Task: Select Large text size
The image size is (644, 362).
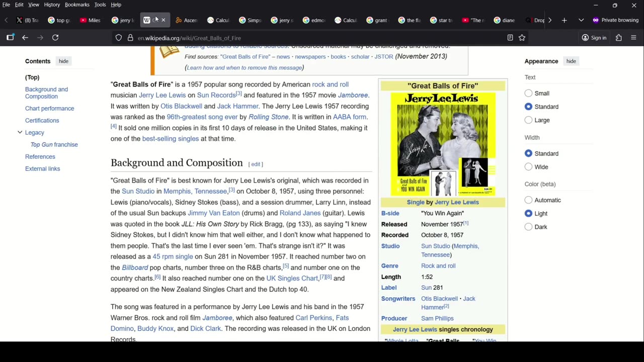Action: (x=528, y=120)
